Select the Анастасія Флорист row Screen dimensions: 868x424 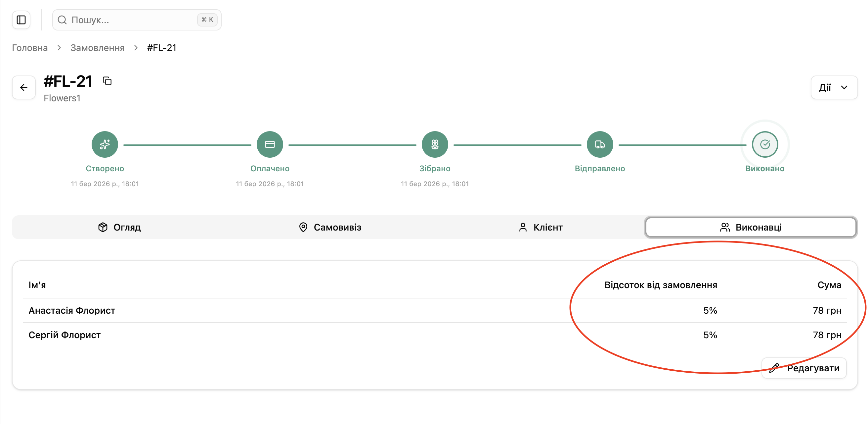(x=72, y=310)
